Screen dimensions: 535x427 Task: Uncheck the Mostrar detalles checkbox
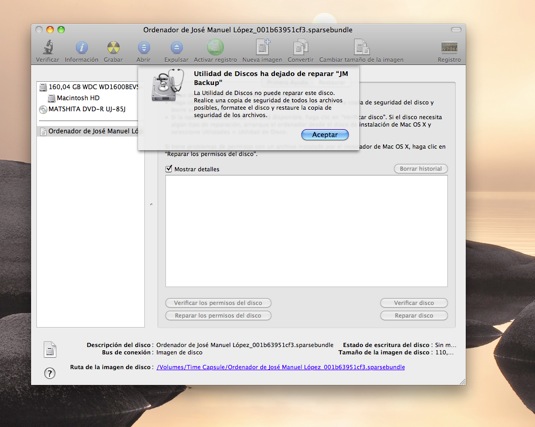pos(169,169)
